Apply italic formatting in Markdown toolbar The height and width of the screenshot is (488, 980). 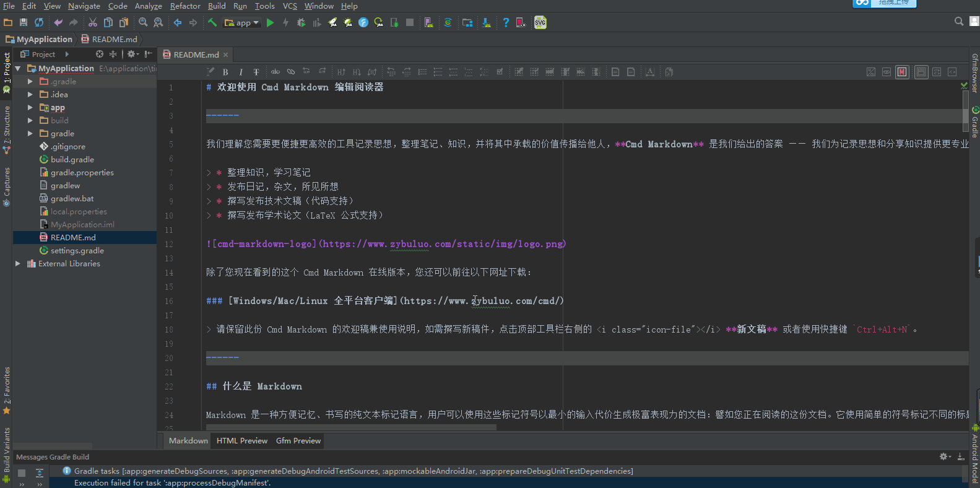(241, 72)
